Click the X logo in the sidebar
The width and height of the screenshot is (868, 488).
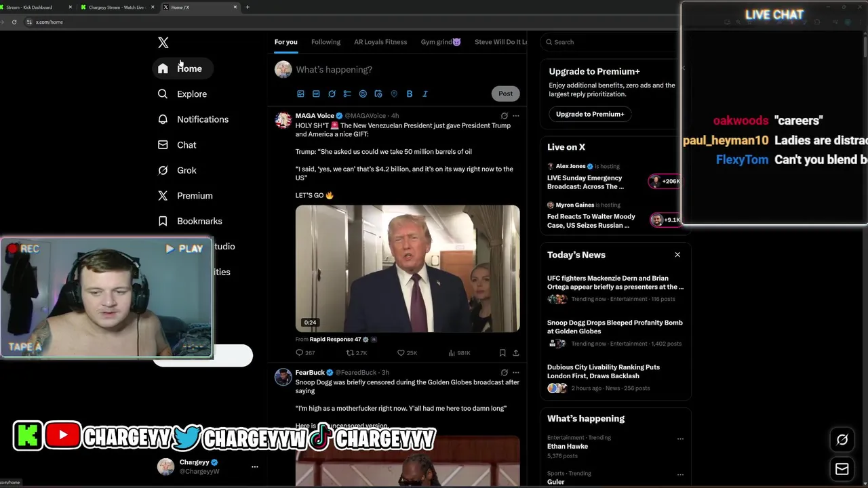tap(163, 43)
